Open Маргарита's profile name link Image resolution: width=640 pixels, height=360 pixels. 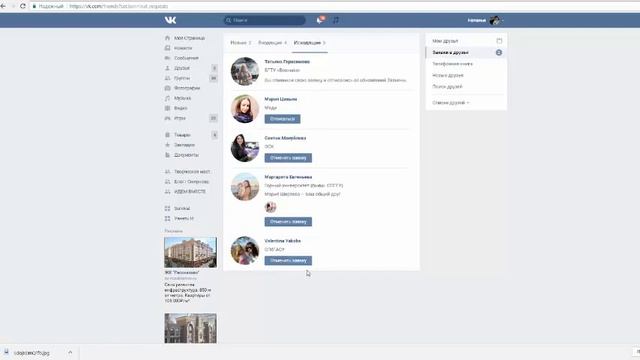tap(288, 177)
